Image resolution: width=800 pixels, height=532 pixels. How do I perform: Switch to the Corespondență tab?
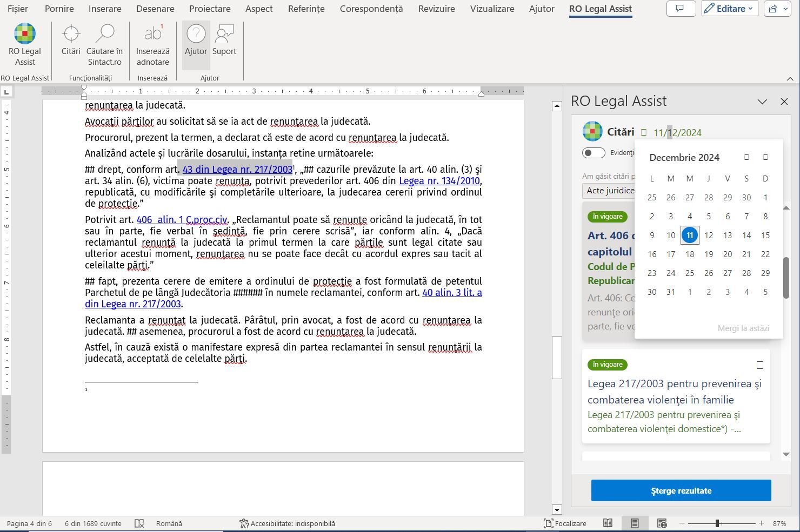pyautogui.click(x=371, y=9)
